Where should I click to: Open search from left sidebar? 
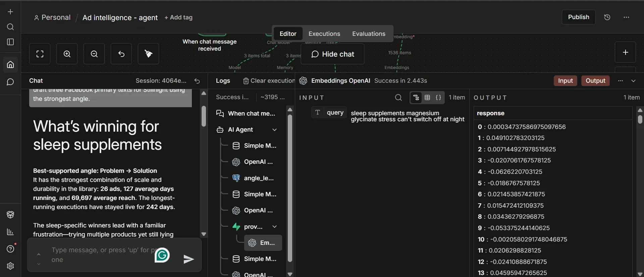[10, 27]
